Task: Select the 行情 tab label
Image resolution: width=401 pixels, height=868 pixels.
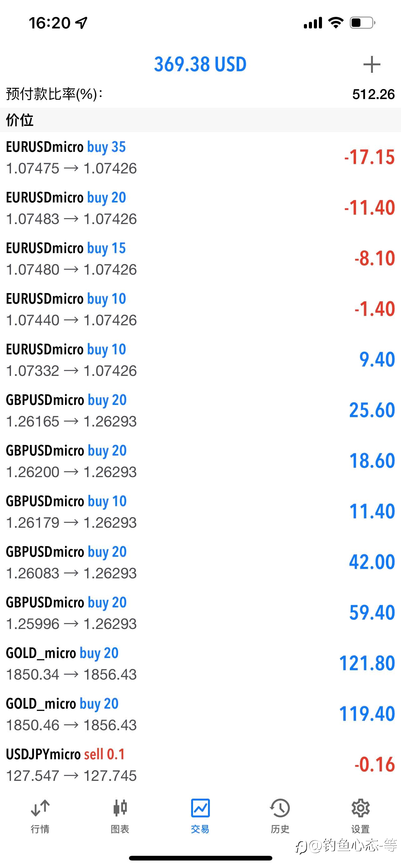Action: 40,829
